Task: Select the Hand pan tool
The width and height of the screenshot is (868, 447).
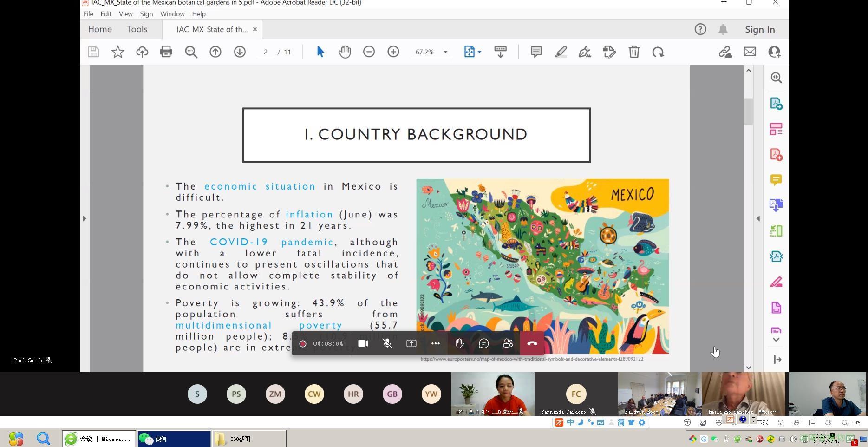Action: coord(345,52)
